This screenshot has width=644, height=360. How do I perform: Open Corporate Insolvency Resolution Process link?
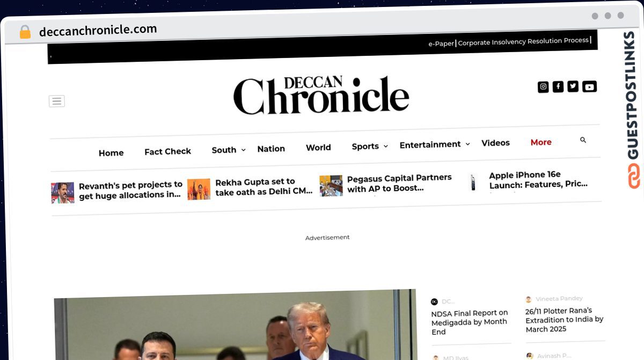click(523, 41)
